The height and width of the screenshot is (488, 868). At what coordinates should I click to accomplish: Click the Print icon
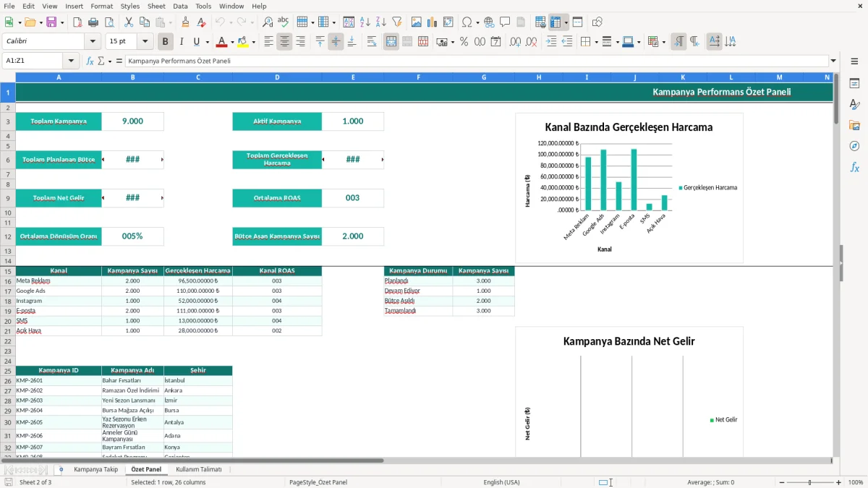click(93, 22)
